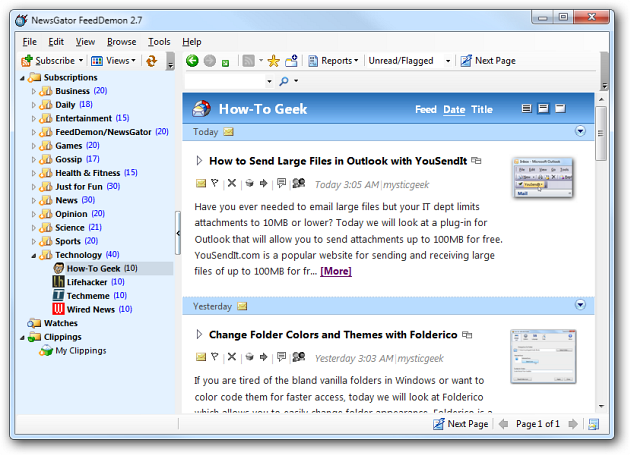Click the [More] link in first article
The image size is (630, 455).
[x=336, y=271]
